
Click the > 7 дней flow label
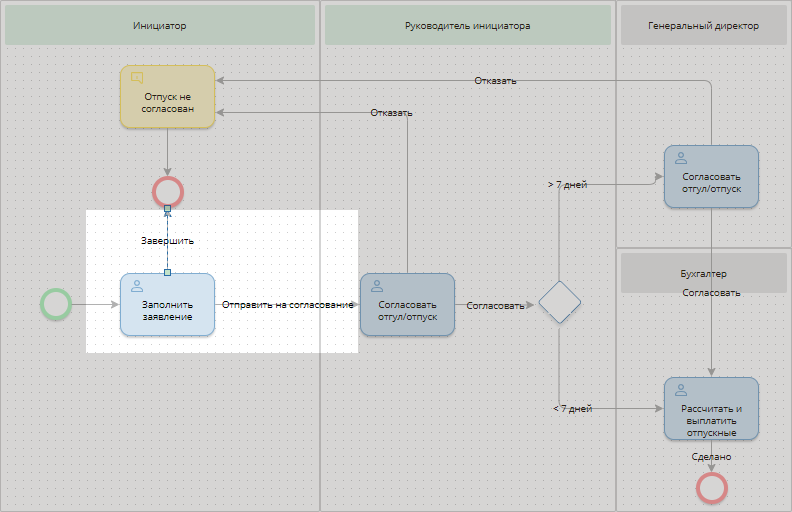click(567, 185)
